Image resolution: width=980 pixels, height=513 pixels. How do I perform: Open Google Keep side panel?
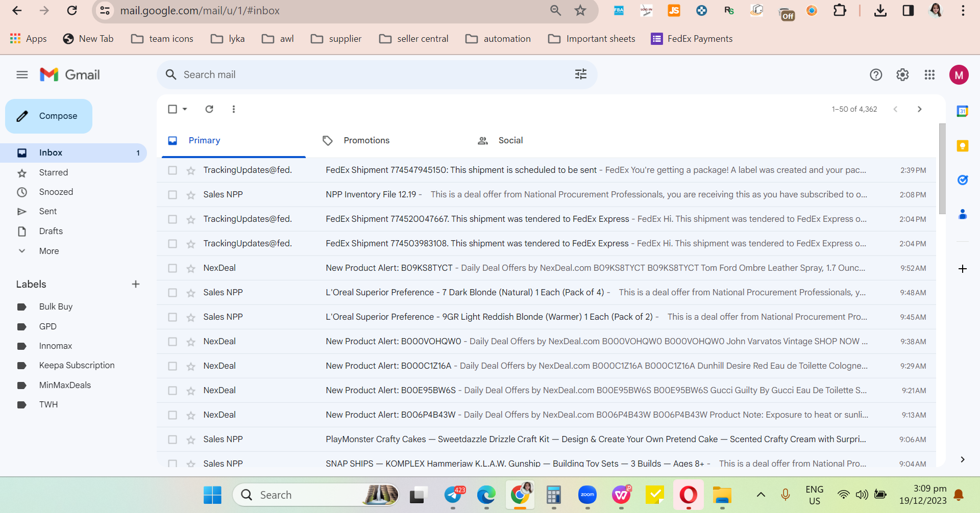click(x=963, y=146)
